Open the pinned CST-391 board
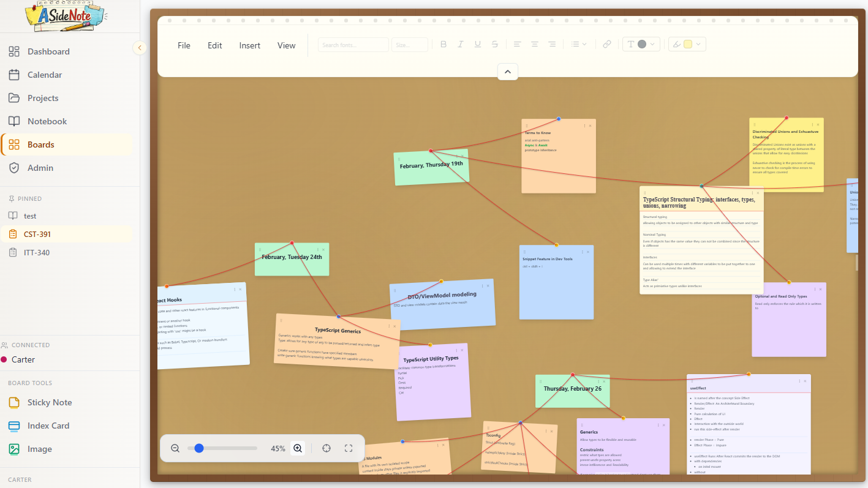The height and width of the screenshot is (488, 868). pyautogui.click(x=37, y=234)
